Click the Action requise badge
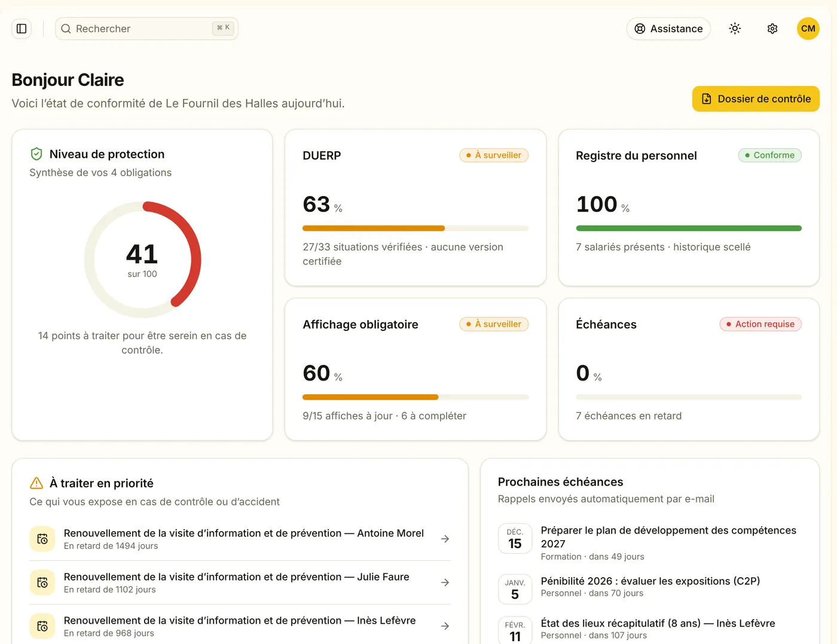 pos(760,324)
